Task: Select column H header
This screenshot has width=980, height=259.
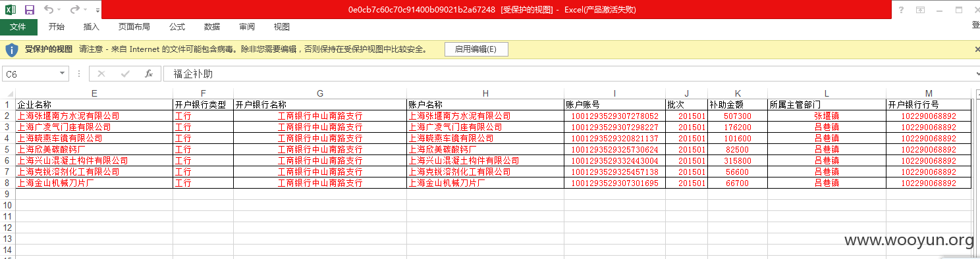Action: point(485,93)
